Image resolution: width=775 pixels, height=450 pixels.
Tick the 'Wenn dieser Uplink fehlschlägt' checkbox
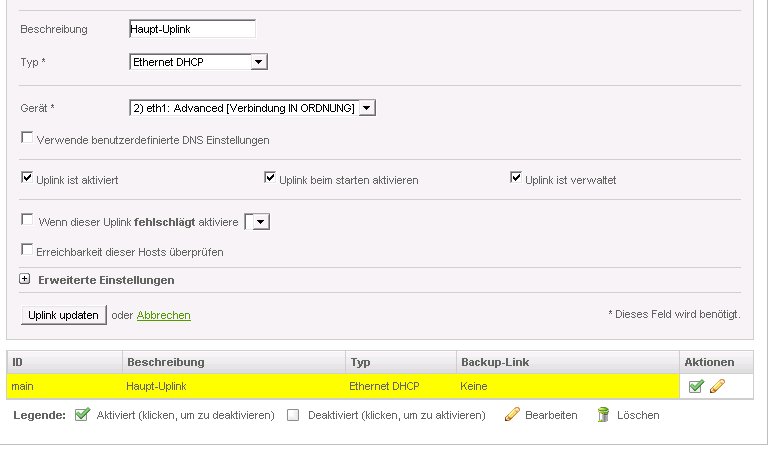pos(27,220)
